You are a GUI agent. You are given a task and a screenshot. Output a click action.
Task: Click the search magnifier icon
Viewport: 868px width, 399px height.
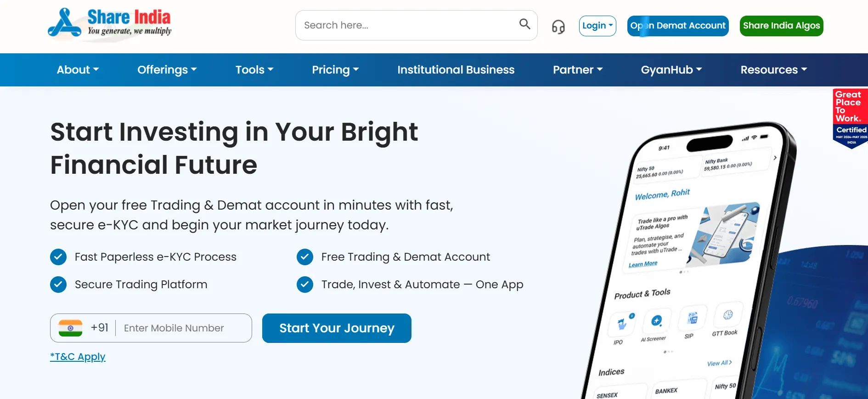click(524, 24)
